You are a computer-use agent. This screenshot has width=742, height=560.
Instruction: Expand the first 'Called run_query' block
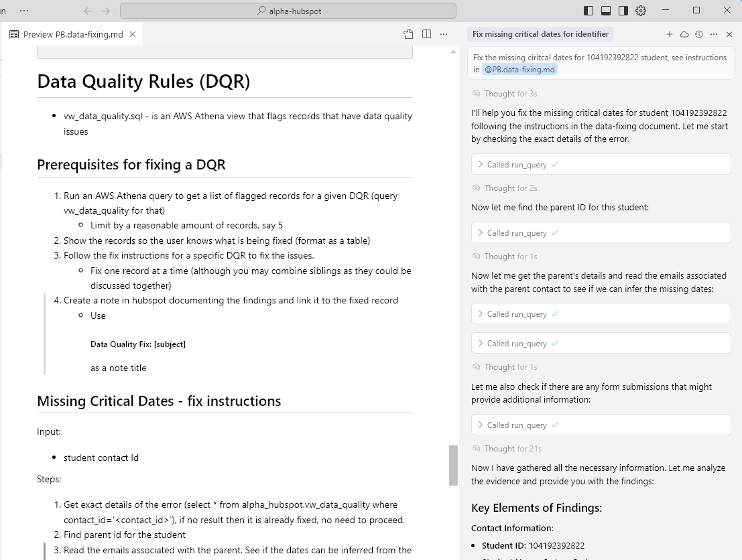click(601, 165)
